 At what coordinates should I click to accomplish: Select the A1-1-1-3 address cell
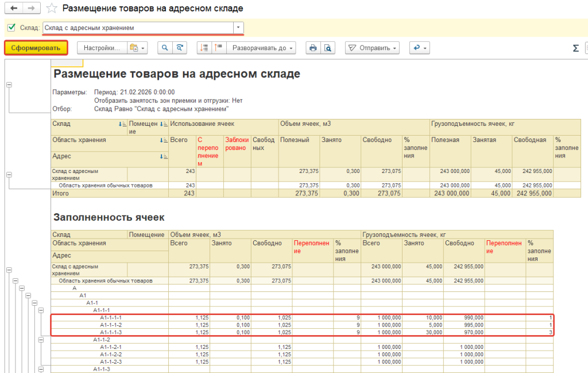point(111,332)
